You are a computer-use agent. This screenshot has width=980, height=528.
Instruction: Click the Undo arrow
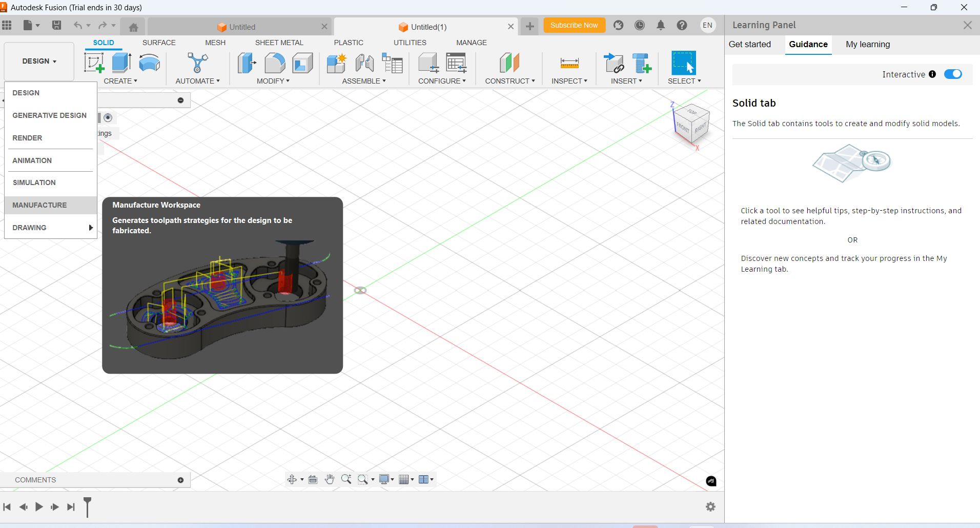pos(77,25)
